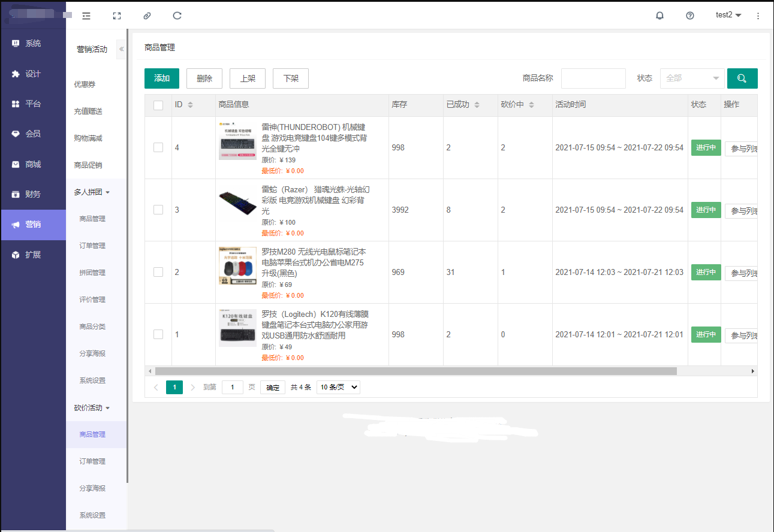Viewport: 774px width, 532px height.
Task: Open the help question mark icon
Action: click(690, 16)
